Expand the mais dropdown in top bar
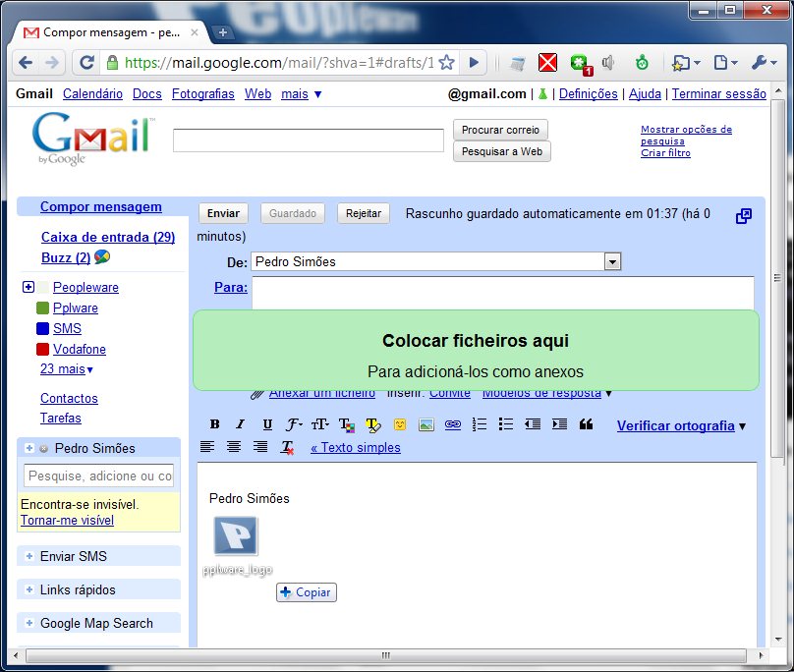The width and height of the screenshot is (794, 672). tap(302, 94)
